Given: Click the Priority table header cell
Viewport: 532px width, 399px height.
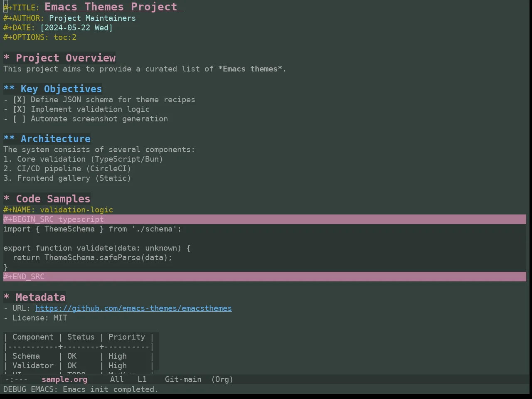Looking at the screenshot, I should (x=127, y=337).
